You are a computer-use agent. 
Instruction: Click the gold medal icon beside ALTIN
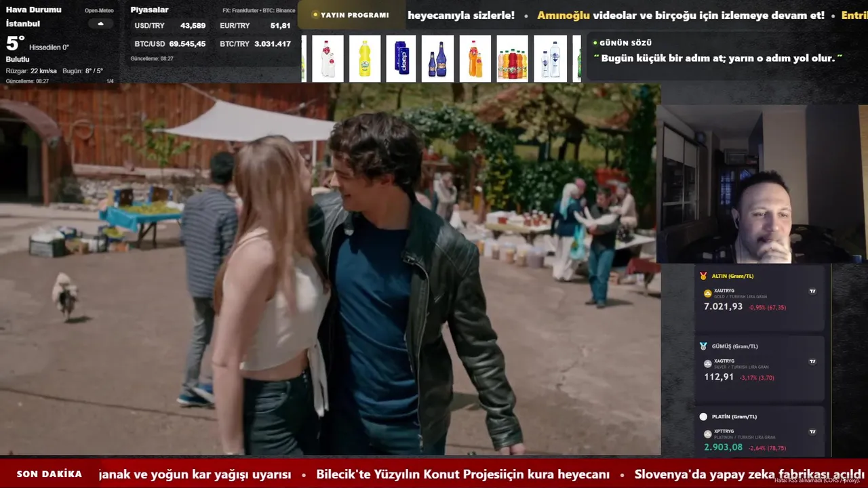(x=703, y=276)
